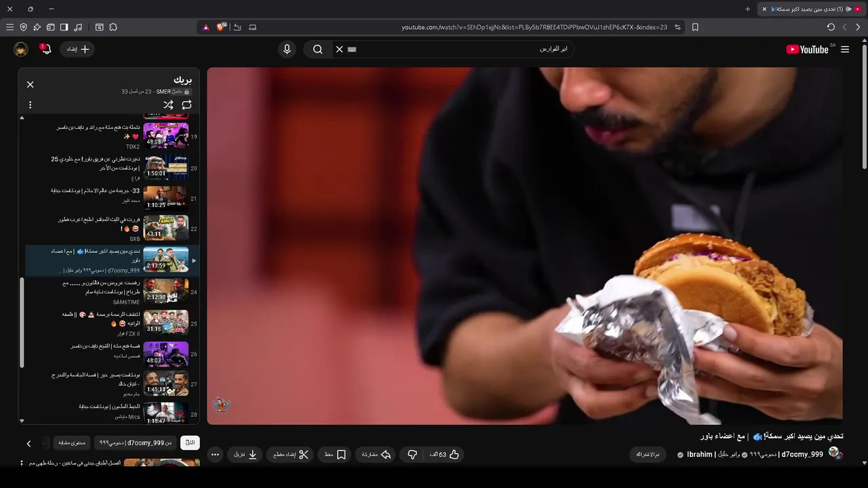Open the YouTube guide hamburger menu
Viewport: 868px width, 488px height.
coord(845,49)
